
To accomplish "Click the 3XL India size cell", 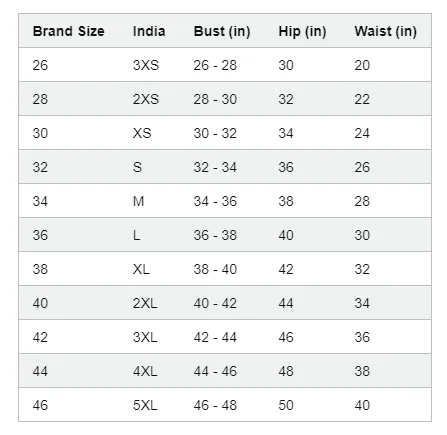I will (x=145, y=337).
